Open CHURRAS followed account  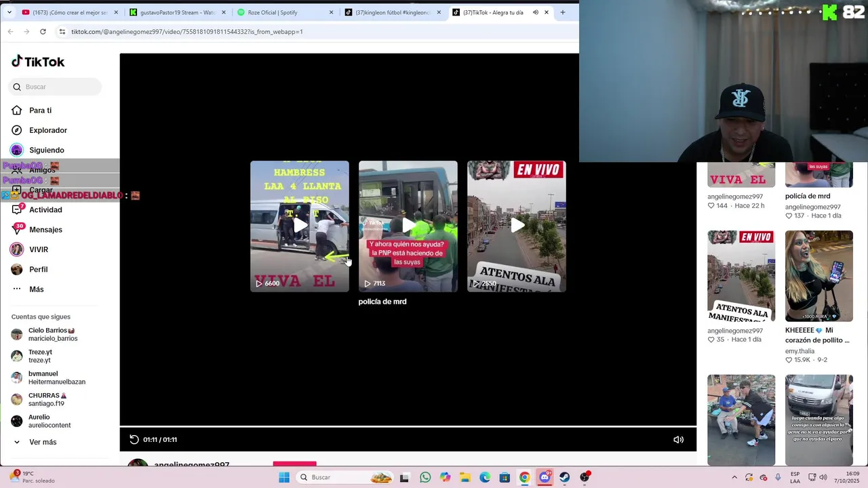pyautogui.click(x=47, y=399)
